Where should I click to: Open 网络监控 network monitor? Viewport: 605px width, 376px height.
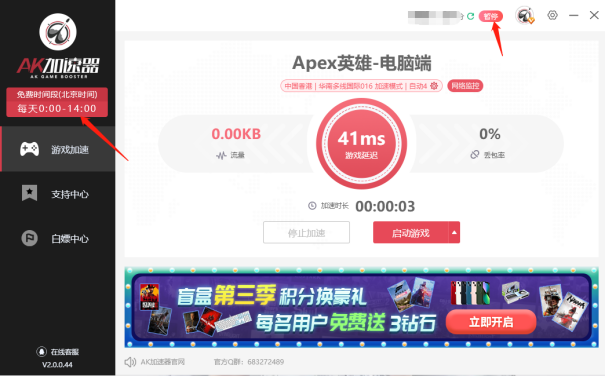click(x=465, y=86)
